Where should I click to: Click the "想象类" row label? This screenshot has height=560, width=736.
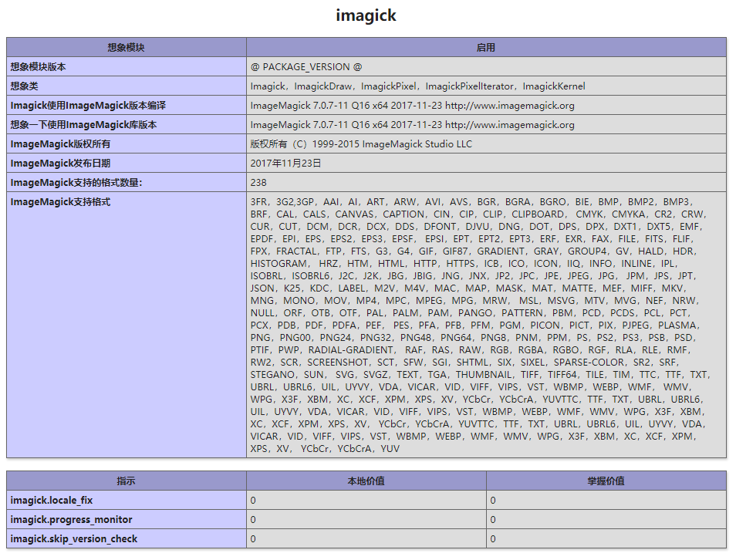[x=25, y=86]
